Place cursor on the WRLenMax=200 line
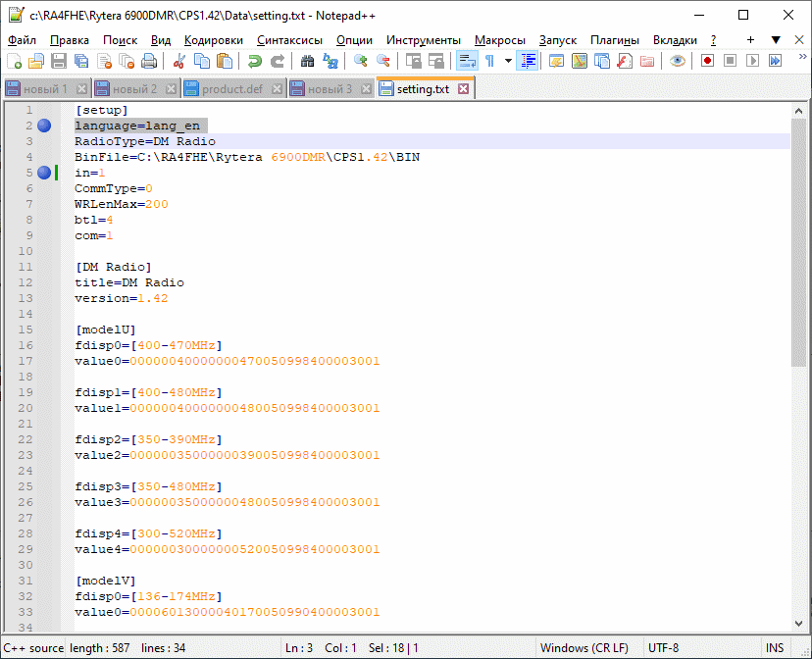Screen dimensions: 812x659 pyautogui.click(x=122, y=204)
